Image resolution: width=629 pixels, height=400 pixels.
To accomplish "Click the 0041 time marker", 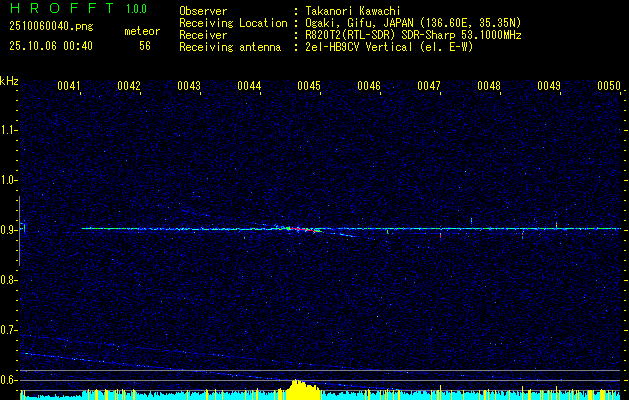I will [69, 87].
